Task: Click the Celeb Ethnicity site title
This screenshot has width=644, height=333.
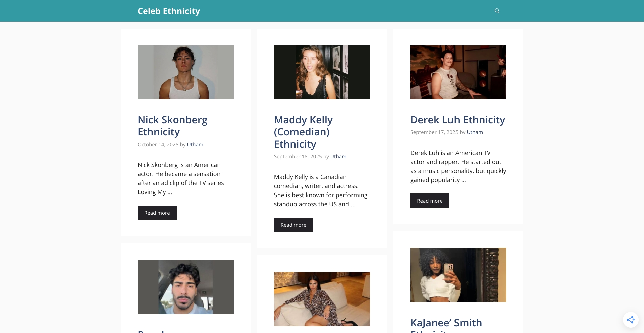Action: (x=169, y=11)
